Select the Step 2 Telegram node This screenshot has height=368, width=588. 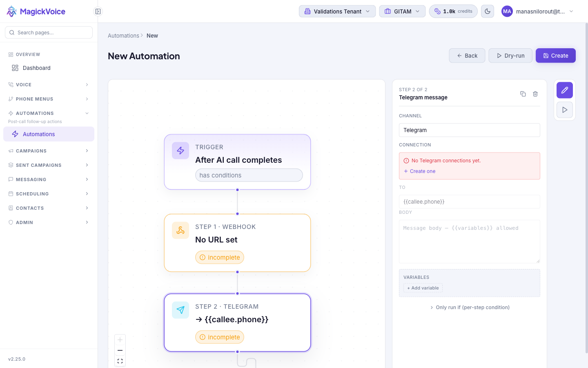pos(237,323)
